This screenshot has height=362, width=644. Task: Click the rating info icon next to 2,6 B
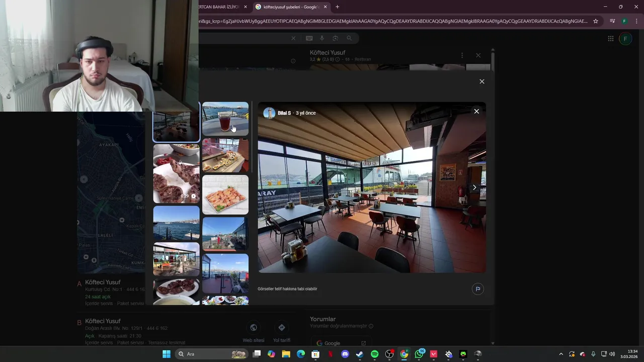coord(337,59)
